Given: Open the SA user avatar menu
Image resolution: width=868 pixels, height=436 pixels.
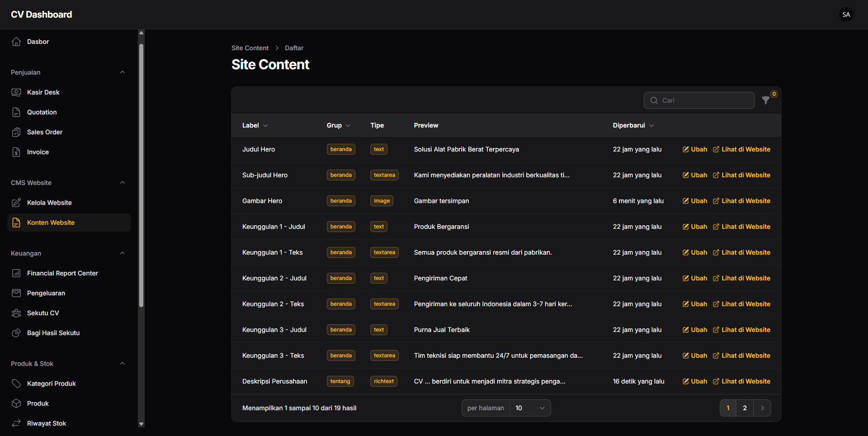Looking at the screenshot, I should 846,14.
